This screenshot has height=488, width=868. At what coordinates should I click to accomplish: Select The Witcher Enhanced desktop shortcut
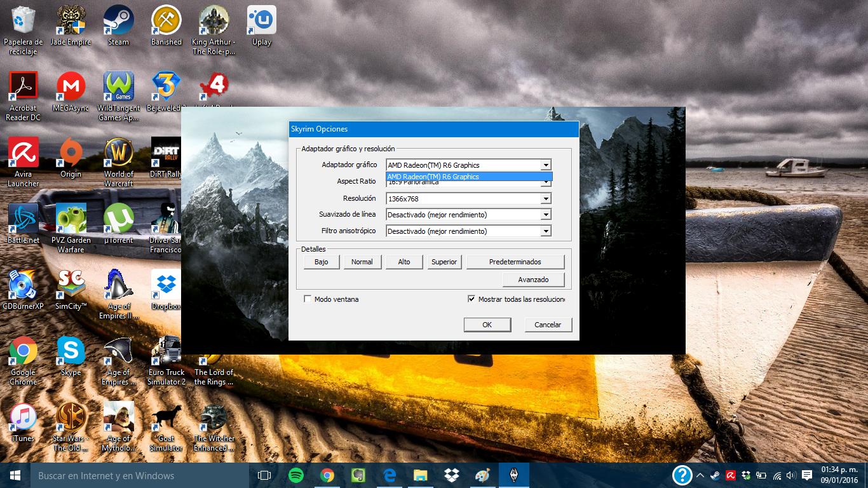214,426
